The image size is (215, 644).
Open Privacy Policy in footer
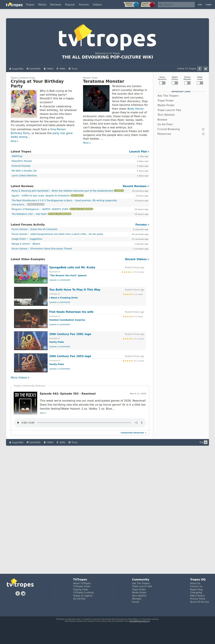tap(197, 599)
